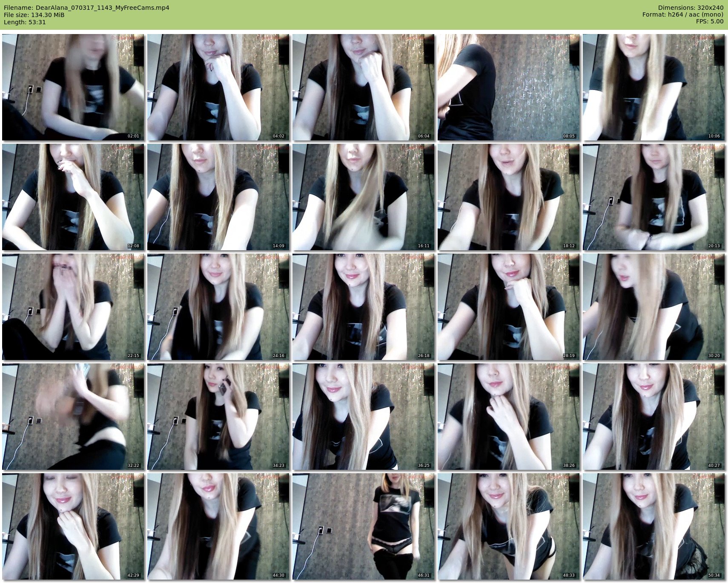Open the thumbnail stamped 02:01
728x583 pixels.
[x=73, y=87]
